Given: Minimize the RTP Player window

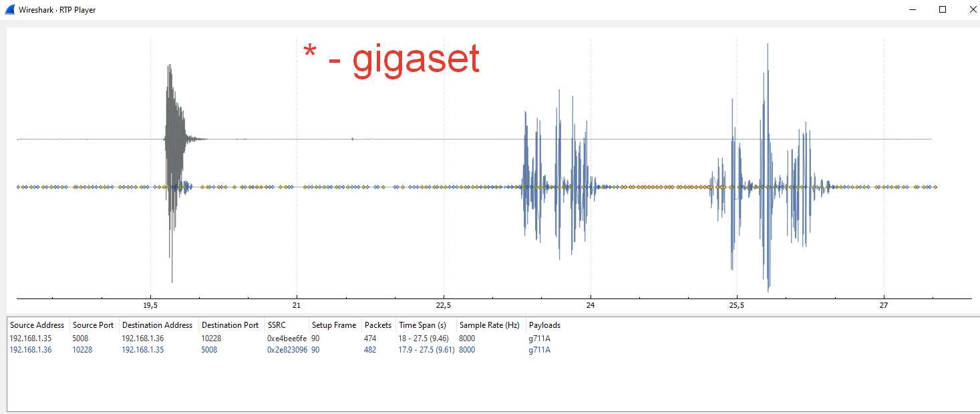Looking at the screenshot, I should [912, 9].
